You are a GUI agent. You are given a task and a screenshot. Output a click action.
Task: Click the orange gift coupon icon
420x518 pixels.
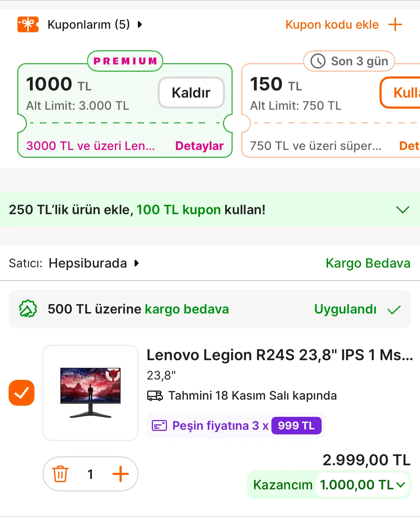point(28,24)
